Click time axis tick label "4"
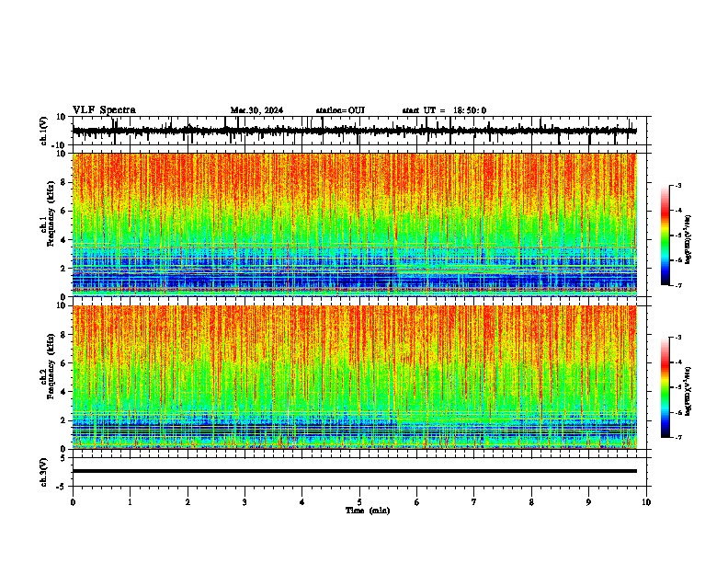Screen dimensions: 728x563 point(302,502)
